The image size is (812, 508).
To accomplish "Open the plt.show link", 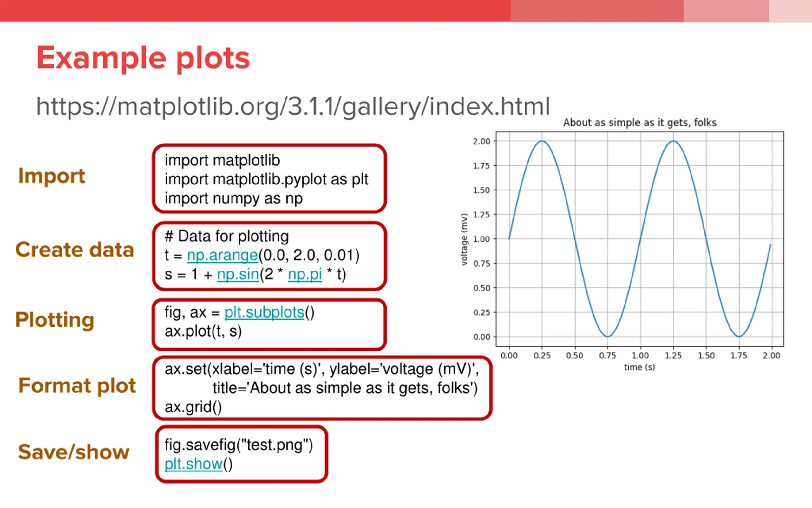I will pyautogui.click(x=193, y=464).
